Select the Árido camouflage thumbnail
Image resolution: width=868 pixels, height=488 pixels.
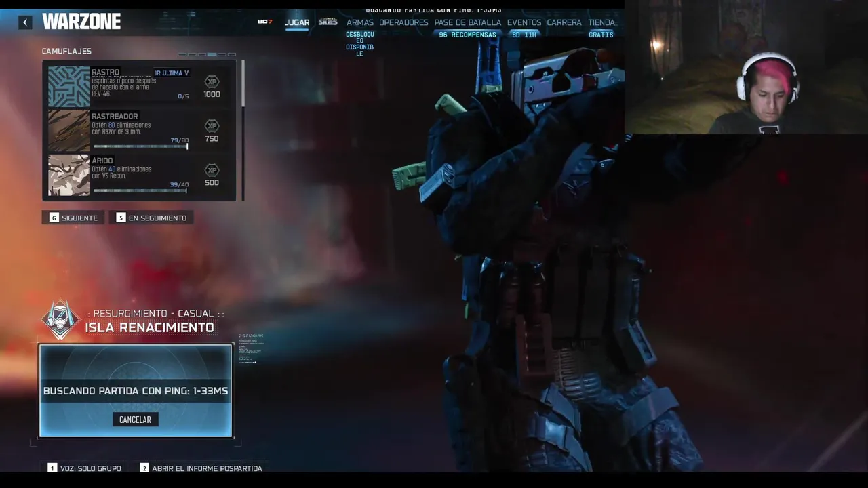tap(68, 175)
